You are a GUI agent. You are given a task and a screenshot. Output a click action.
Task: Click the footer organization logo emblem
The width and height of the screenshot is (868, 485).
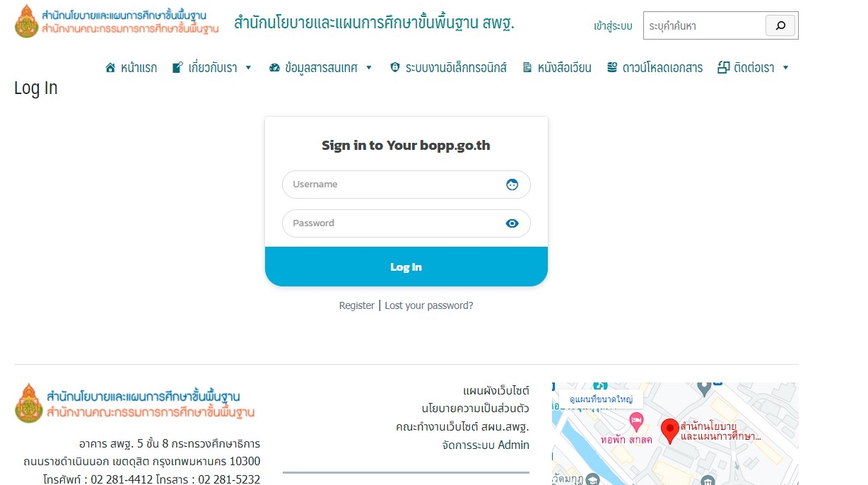click(28, 403)
